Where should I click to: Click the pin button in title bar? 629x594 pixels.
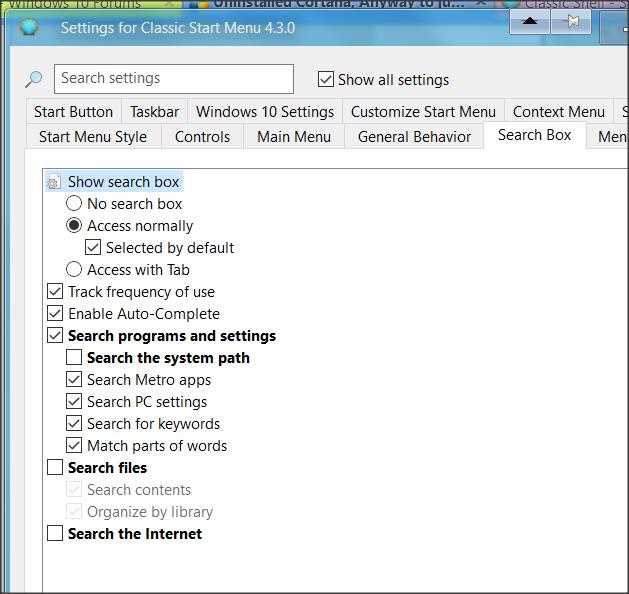pyautogui.click(x=571, y=21)
